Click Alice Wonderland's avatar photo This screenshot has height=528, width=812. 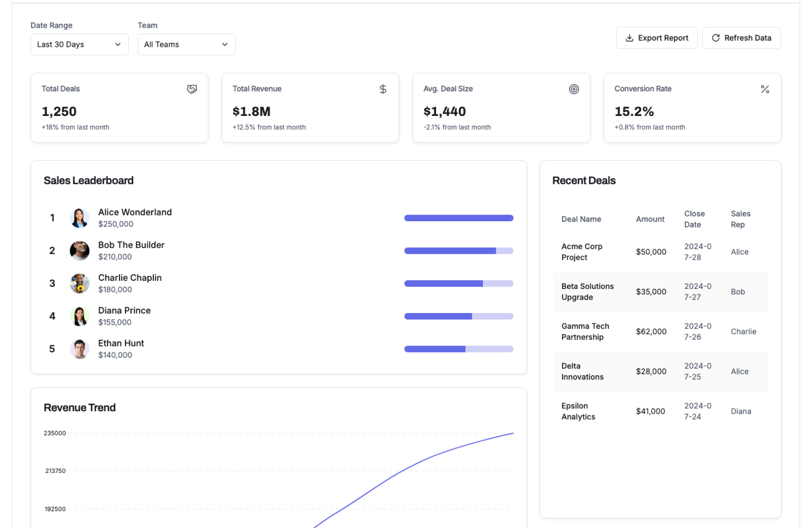[x=80, y=218]
